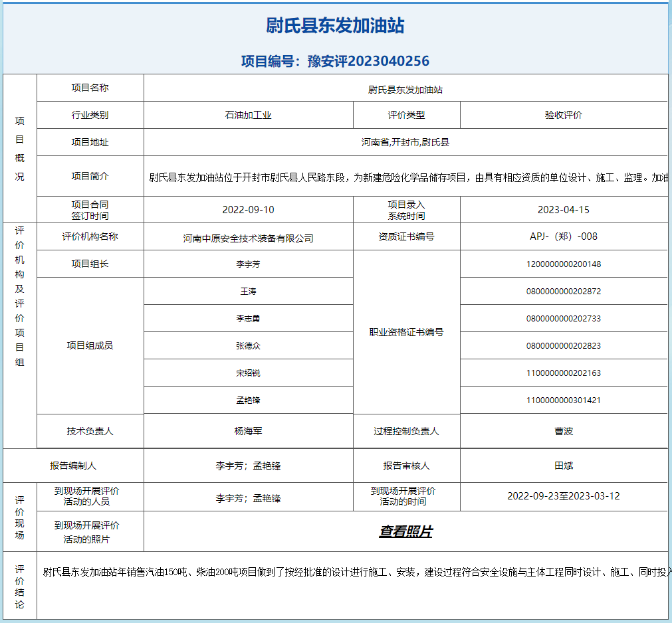Image resolution: width=672 pixels, height=623 pixels.
Task: Click the system entry date 2023-04-15
Action: (x=563, y=210)
